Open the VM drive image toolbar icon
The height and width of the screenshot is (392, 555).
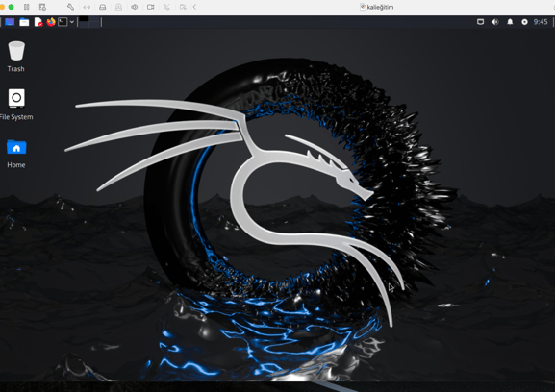(x=103, y=7)
